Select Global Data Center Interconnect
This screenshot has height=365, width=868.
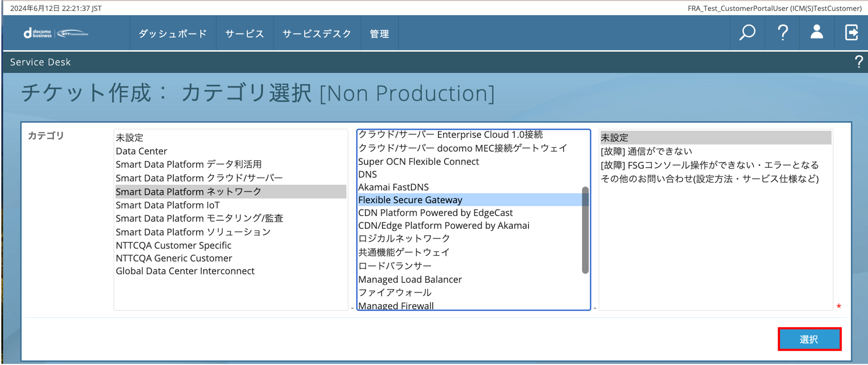[x=231, y=271]
